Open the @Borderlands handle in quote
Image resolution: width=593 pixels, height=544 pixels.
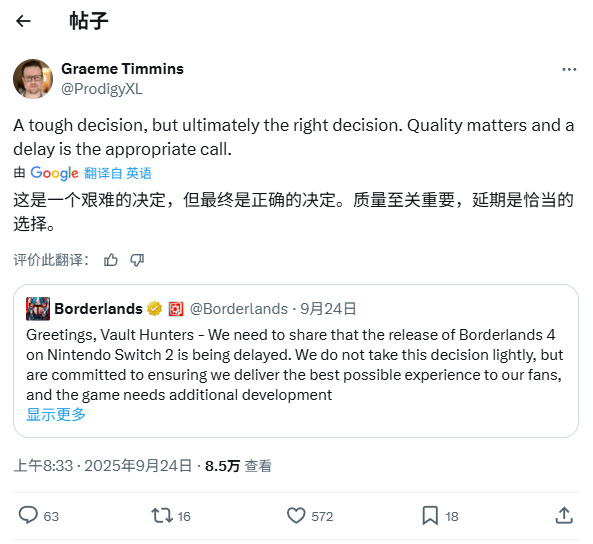[x=239, y=309]
